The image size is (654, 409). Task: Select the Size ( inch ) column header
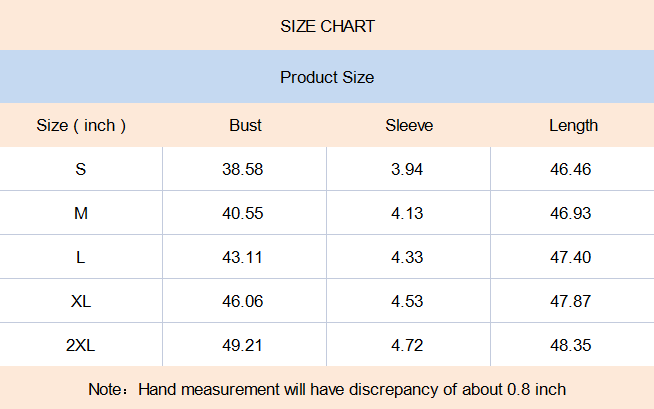81,125
